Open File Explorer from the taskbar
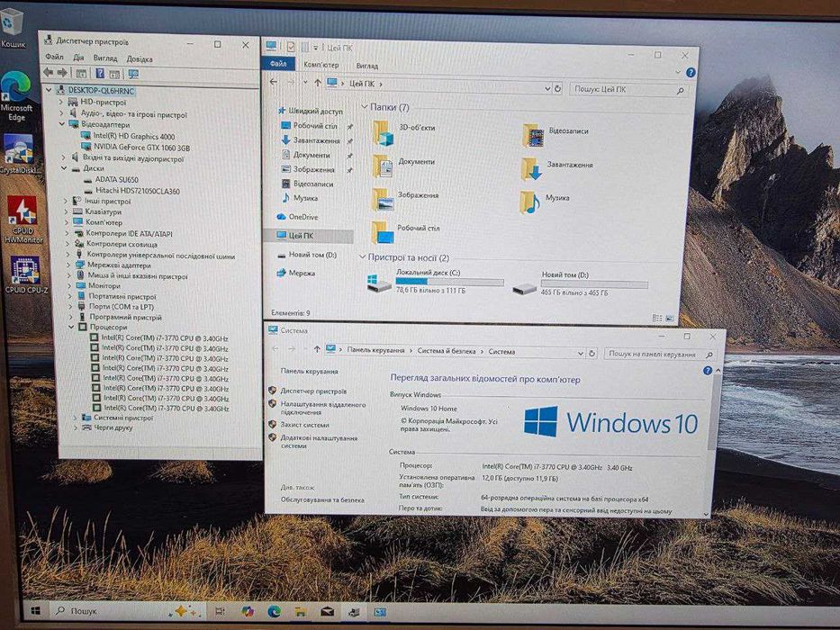Screen dimensions: 840x630 tap(301, 611)
